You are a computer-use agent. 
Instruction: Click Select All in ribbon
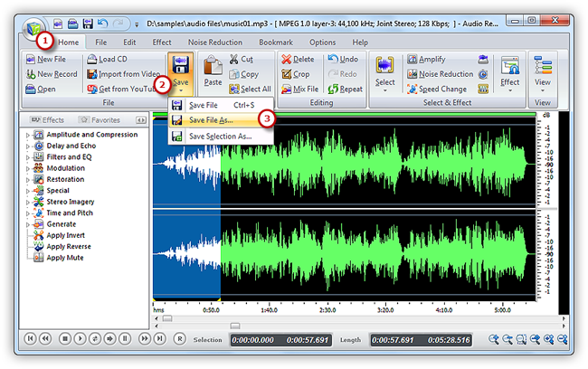[x=250, y=90]
